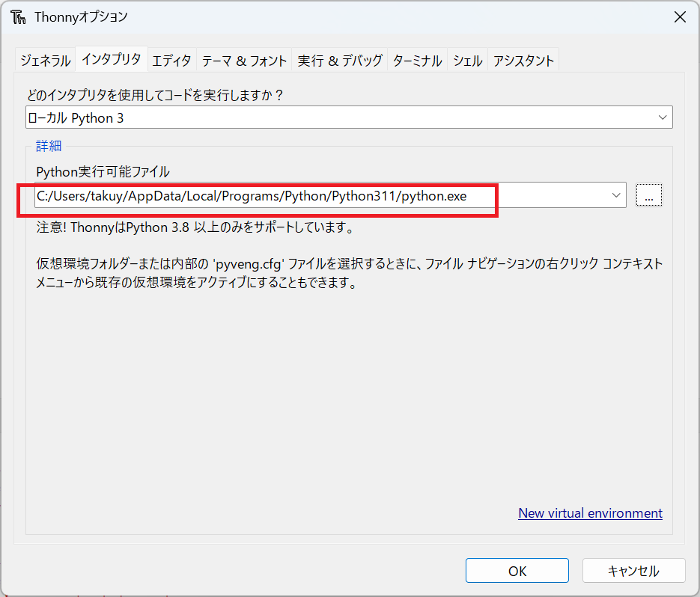Confirm the settings with OK
700x597 pixels.
point(517,571)
